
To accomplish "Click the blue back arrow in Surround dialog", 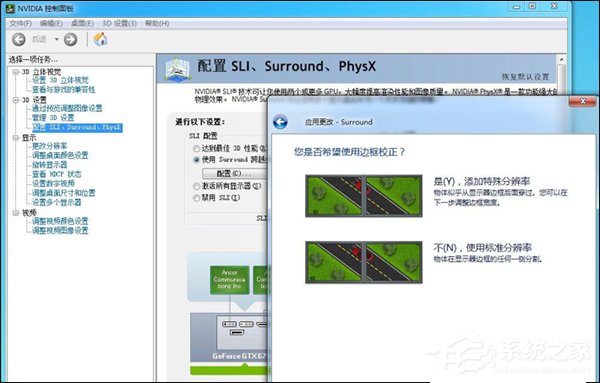I will [280, 122].
